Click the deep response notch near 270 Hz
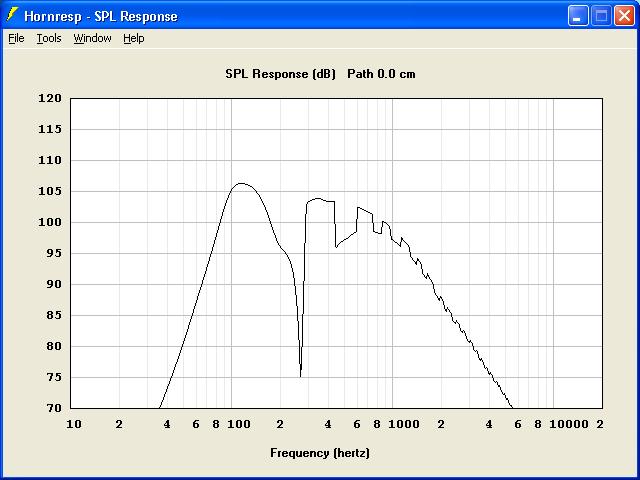Image resolution: width=640 pixels, height=480 pixels. [x=300, y=375]
